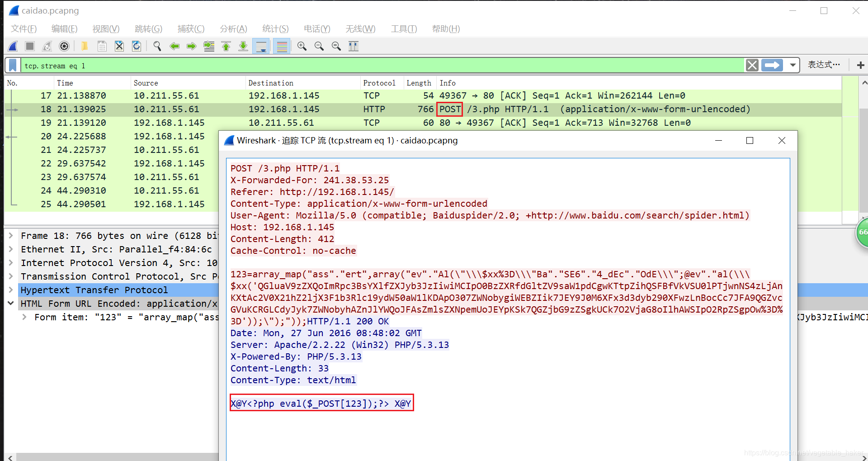Screen dimensions: 868x461
Task: Clear the display filter with the X button
Action: pyautogui.click(x=752, y=66)
